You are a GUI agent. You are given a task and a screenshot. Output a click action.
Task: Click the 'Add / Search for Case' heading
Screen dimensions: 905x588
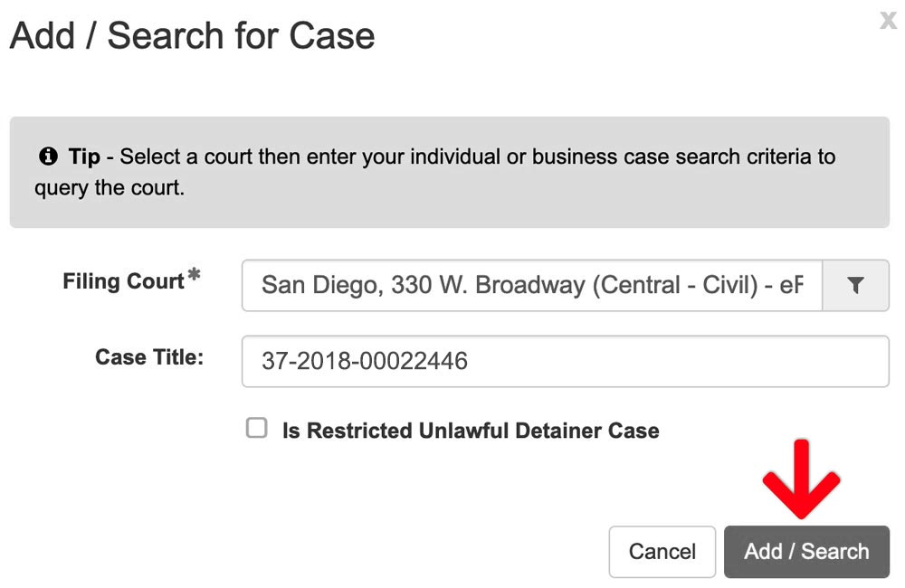pyautogui.click(x=193, y=36)
